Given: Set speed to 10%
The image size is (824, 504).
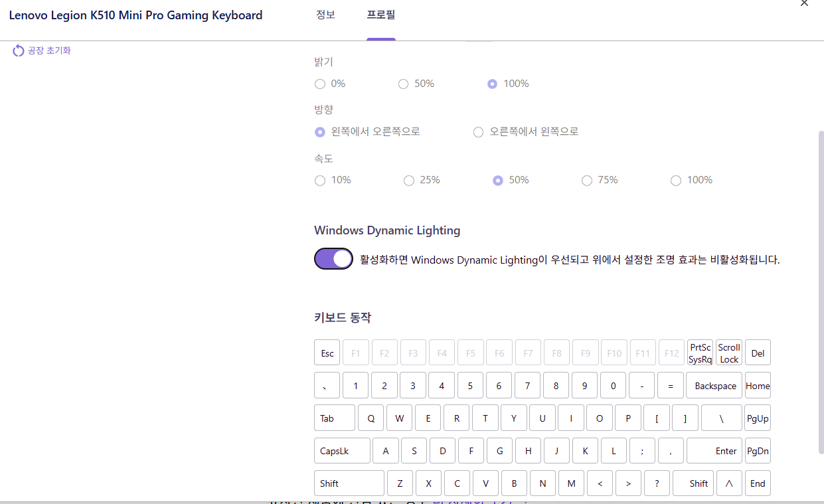Looking at the screenshot, I should click(x=320, y=180).
